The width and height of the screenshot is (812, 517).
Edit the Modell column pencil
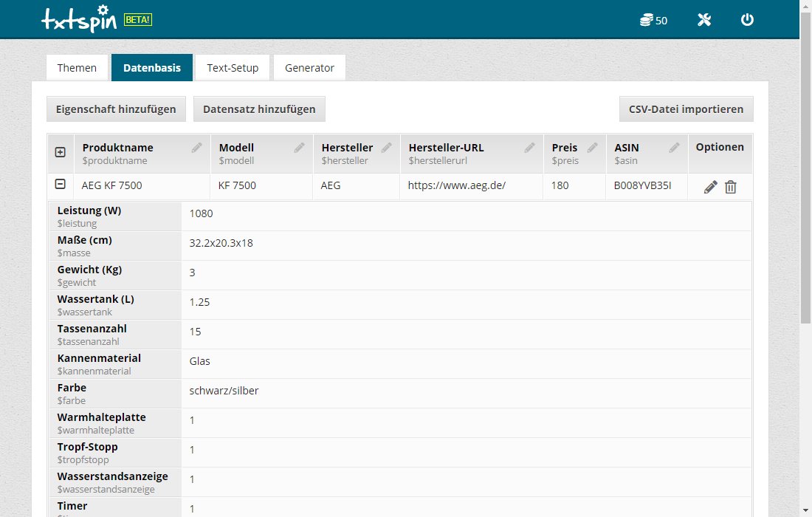click(x=299, y=148)
